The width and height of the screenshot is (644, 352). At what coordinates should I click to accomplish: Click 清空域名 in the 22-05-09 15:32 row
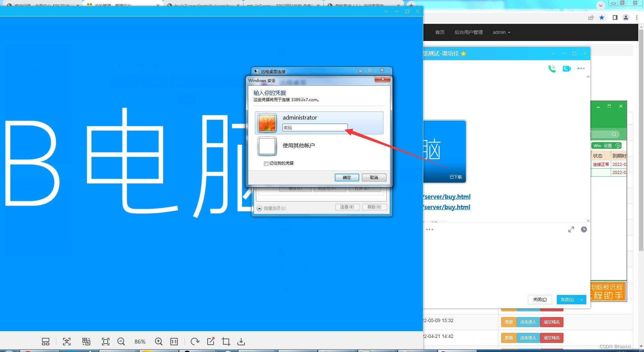coord(552,322)
